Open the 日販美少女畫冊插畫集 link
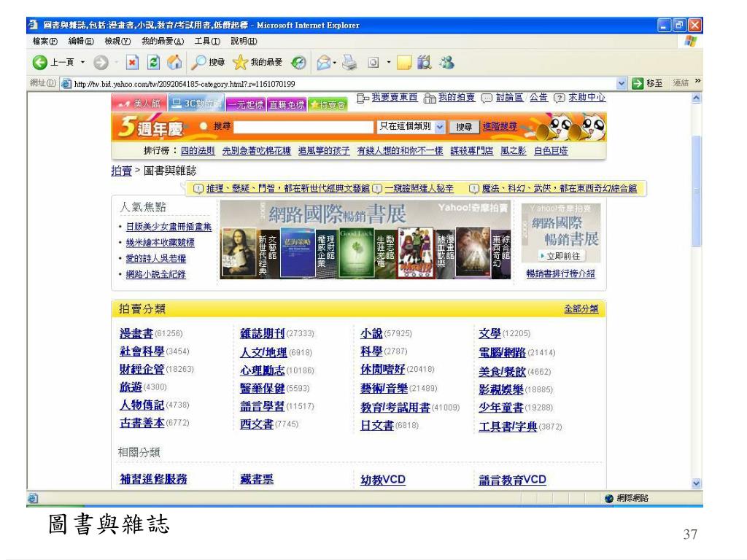Screen dimensions: 747x560 [x=169, y=227]
